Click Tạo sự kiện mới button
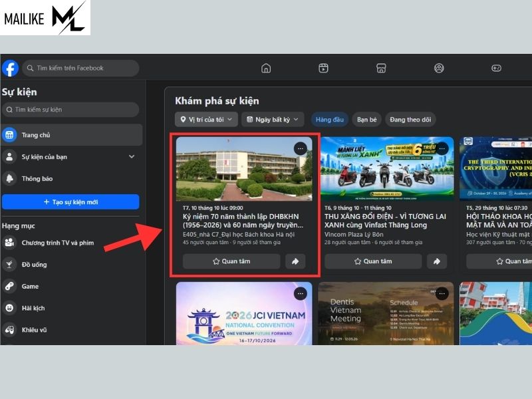The image size is (532, 399). 70,202
